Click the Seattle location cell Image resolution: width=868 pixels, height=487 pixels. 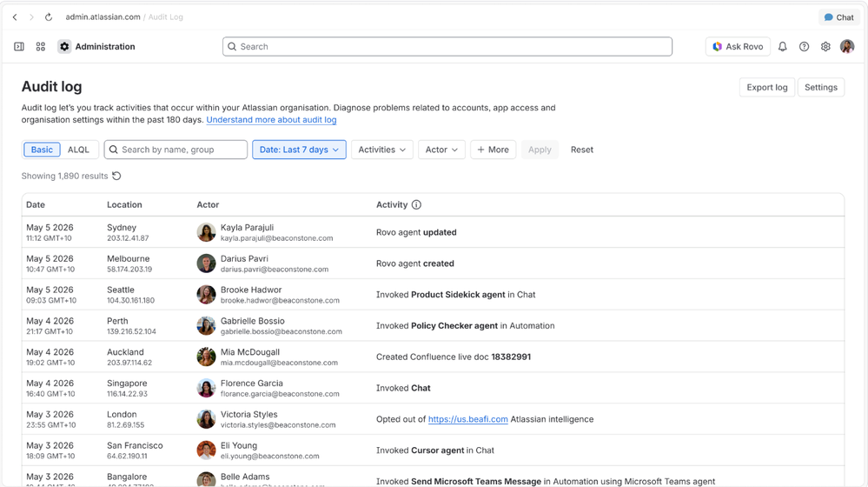point(130,295)
